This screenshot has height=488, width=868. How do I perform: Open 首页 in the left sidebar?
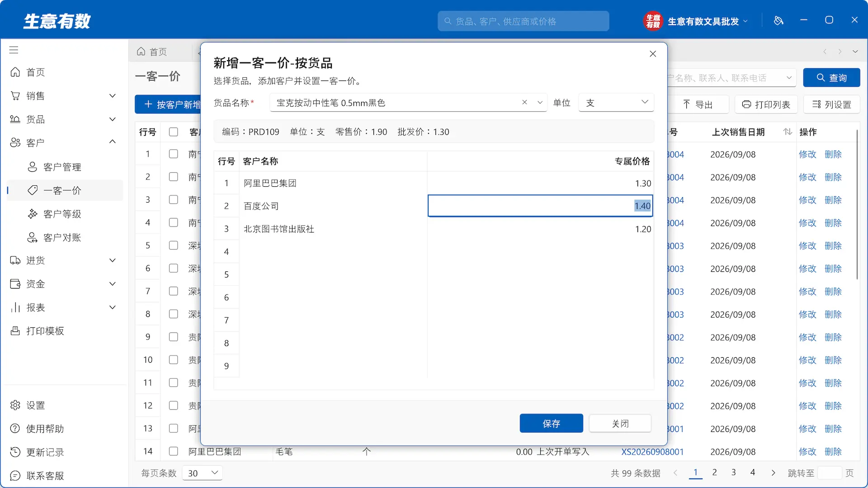point(35,72)
